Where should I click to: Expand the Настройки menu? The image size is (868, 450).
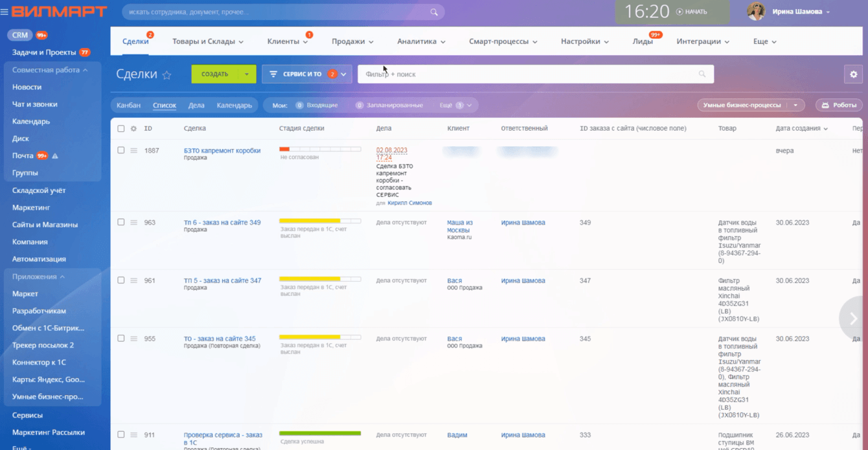(585, 41)
